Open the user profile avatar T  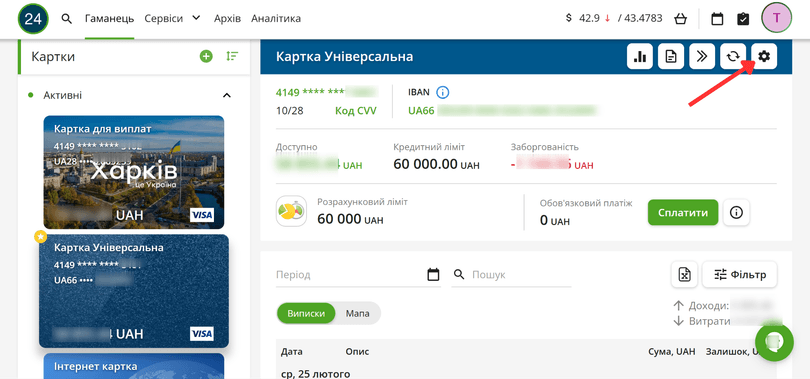[x=776, y=18]
